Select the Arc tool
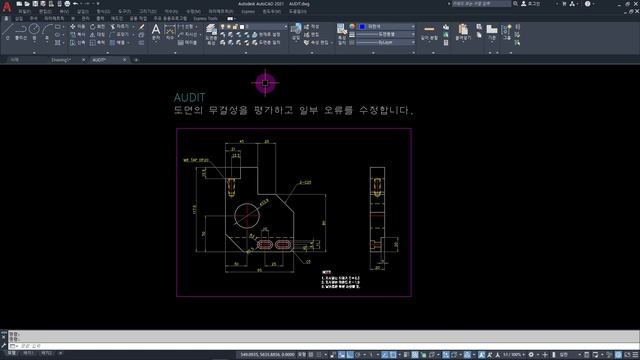The image size is (640, 360). click(47, 32)
